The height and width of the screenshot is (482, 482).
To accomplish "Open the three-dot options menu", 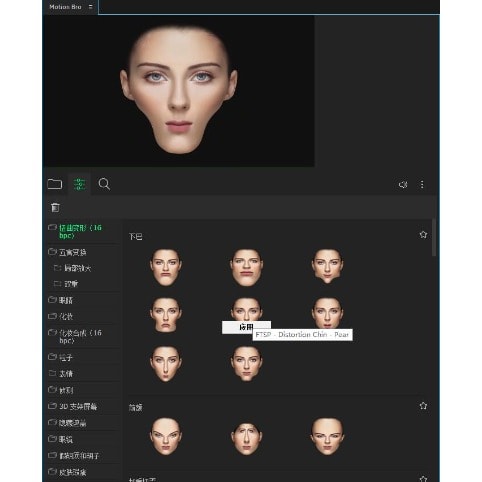I will [x=422, y=184].
